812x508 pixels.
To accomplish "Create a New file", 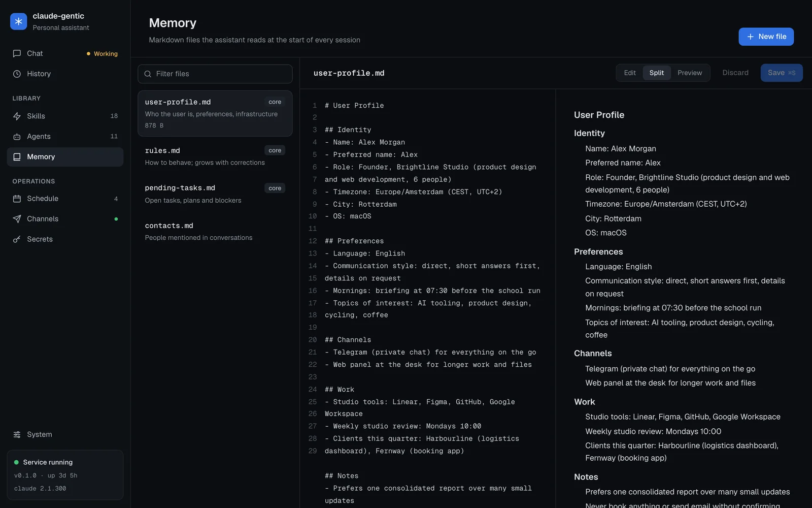I will (766, 37).
